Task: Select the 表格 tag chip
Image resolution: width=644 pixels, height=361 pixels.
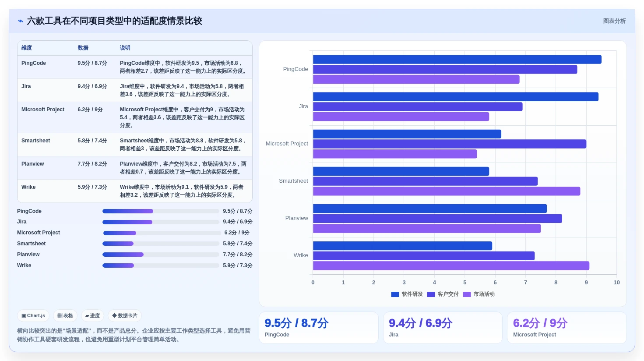Action: [x=65, y=315]
